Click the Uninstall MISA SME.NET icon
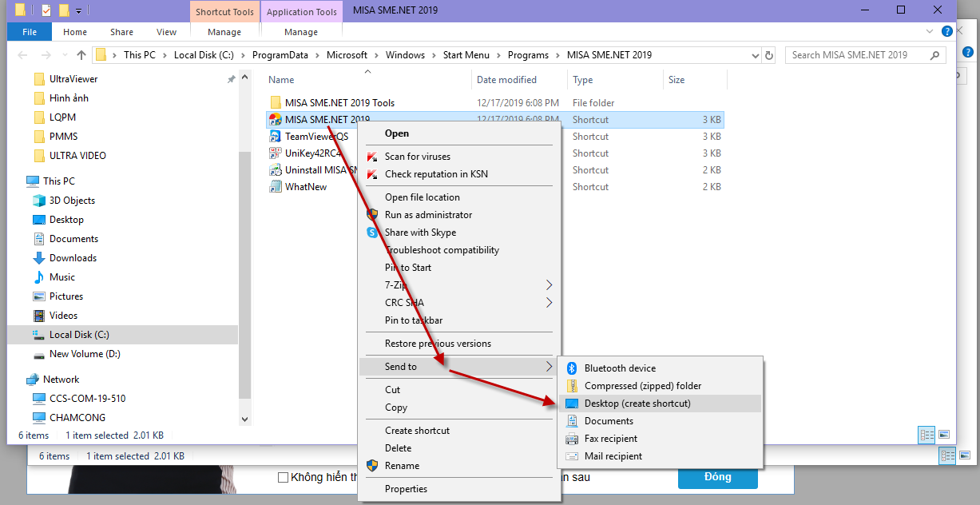 276,170
